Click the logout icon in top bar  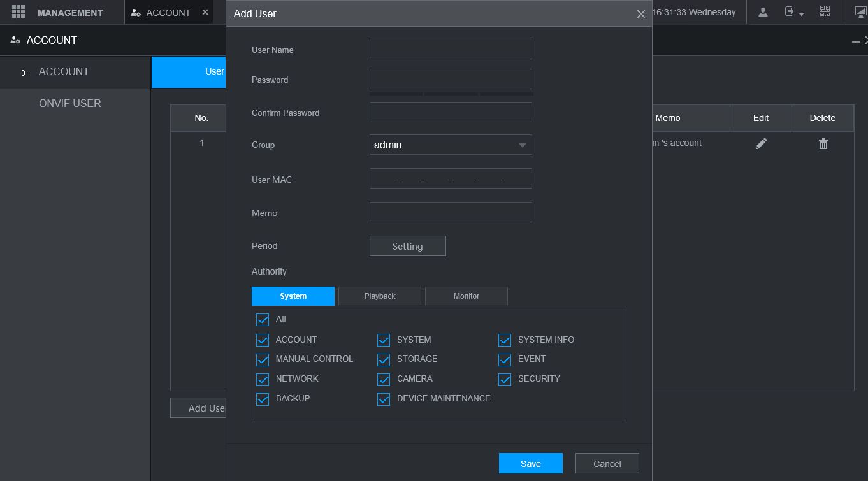pos(790,12)
